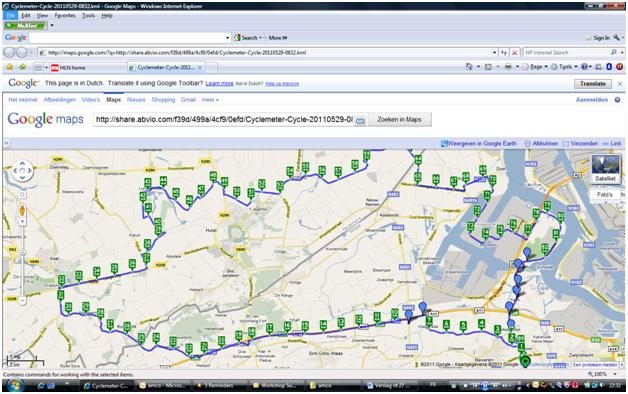Click the search magnifier icon

tap(614, 52)
